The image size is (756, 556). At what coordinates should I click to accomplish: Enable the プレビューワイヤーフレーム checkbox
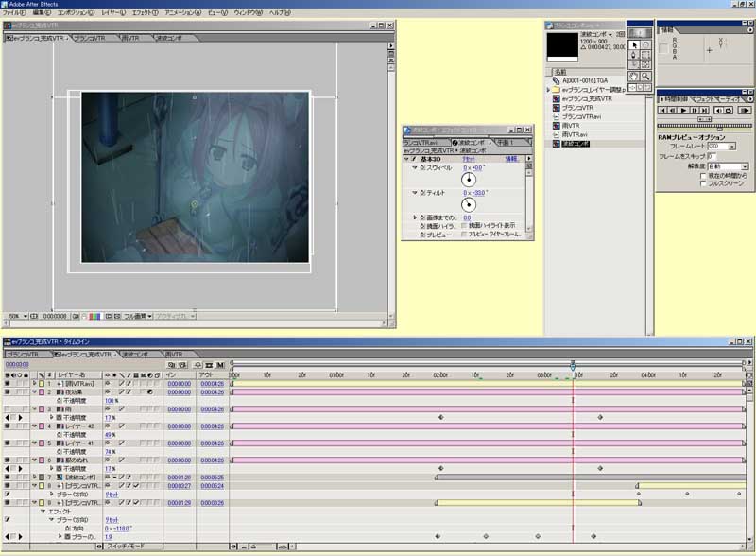pyautogui.click(x=464, y=235)
